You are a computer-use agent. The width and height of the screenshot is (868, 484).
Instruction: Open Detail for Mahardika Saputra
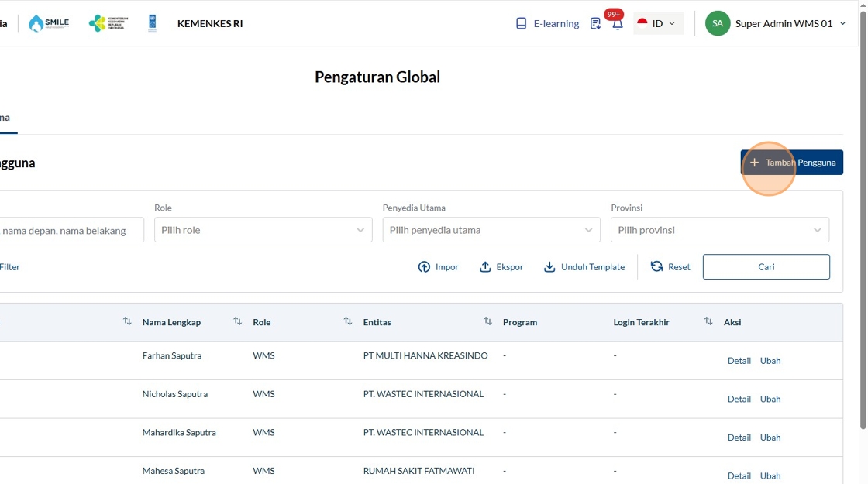pyautogui.click(x=739, y=438)
